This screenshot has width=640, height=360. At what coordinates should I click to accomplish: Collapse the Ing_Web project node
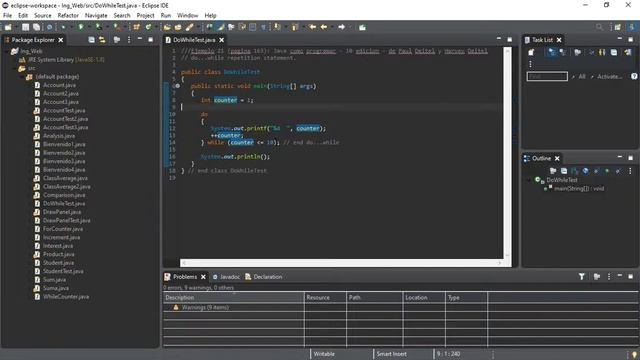(x=6, y=51)
